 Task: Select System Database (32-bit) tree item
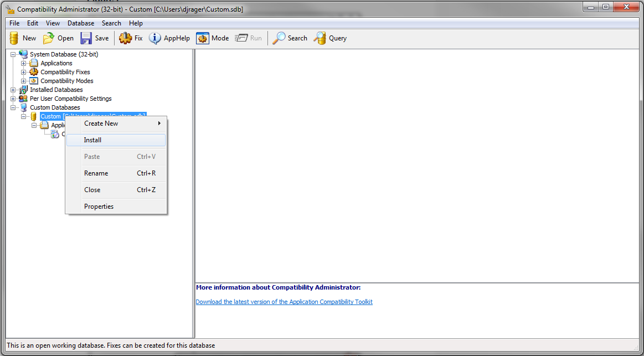pyautogui.click(x=64, y=54)
